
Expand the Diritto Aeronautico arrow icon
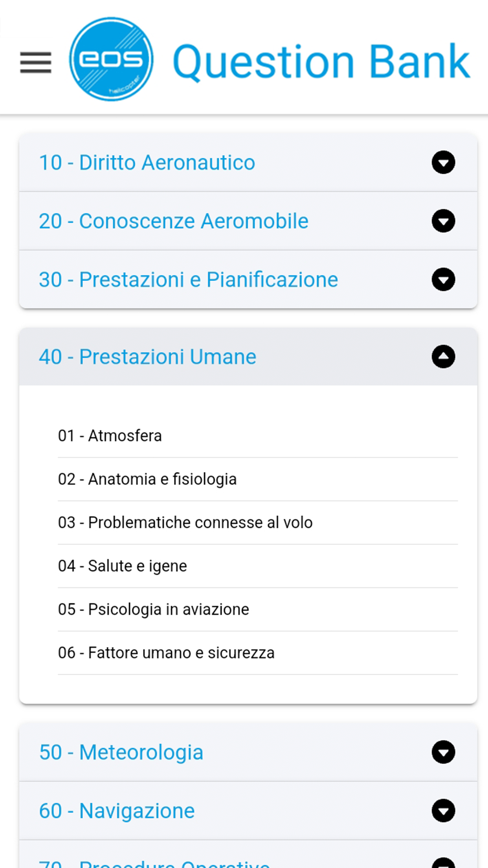pyautogui.click(x=443, y=162)
